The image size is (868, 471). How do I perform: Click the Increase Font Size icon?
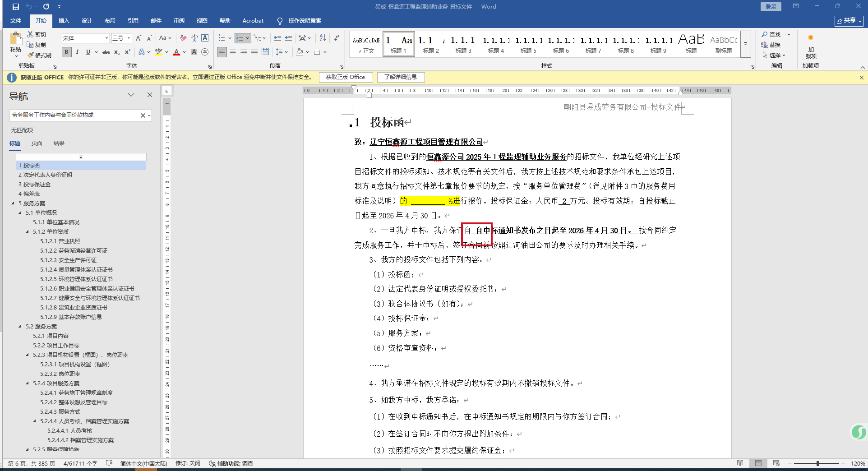pos(139,38)
